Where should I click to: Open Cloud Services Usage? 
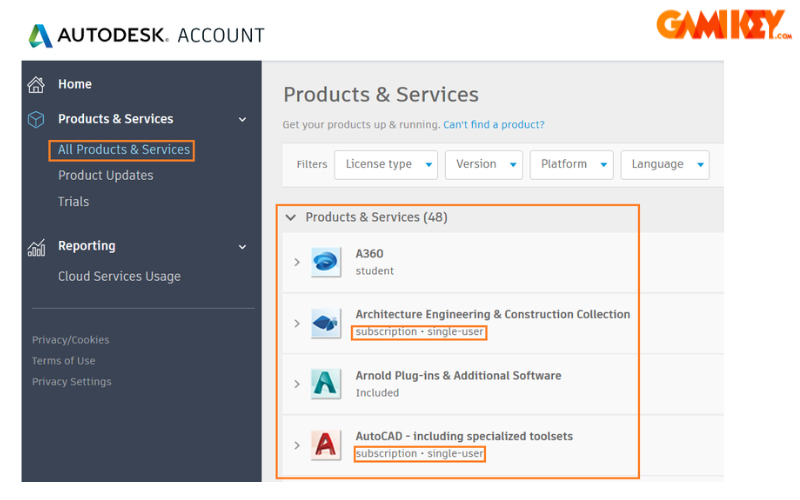(x=119, y=277)
